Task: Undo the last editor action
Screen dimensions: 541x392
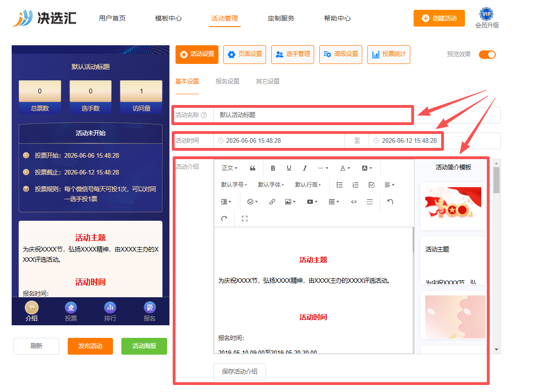Action: (390, 202)
